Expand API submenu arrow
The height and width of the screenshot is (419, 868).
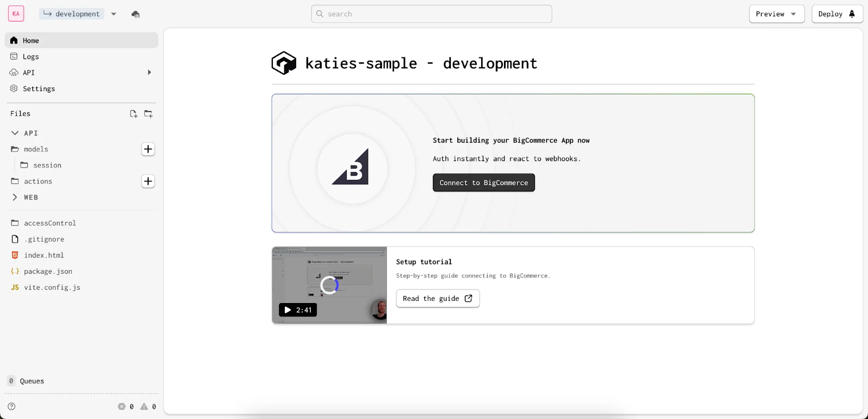click(x=149, y=73)
